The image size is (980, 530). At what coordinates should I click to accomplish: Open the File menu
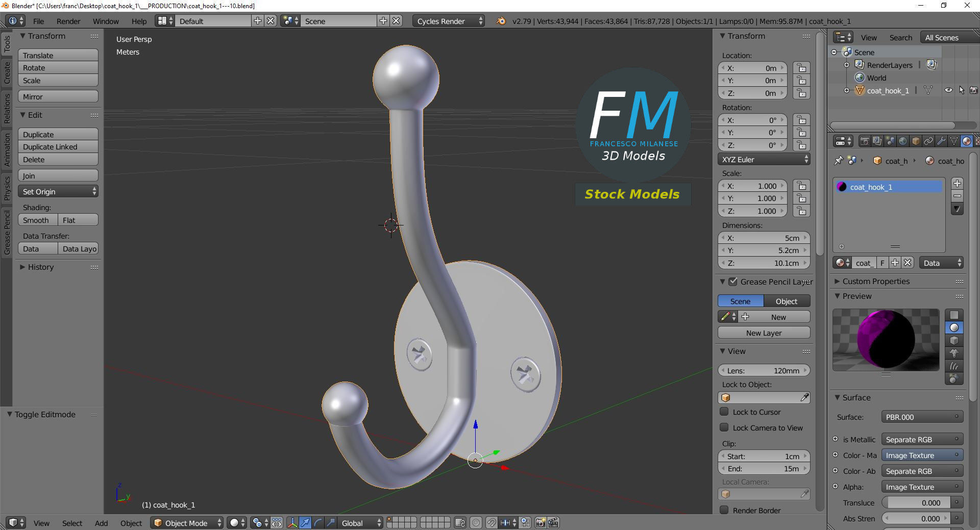38,21
